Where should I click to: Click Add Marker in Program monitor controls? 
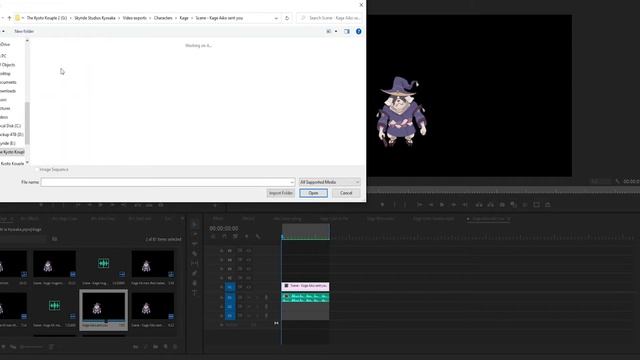pos(382,204)
